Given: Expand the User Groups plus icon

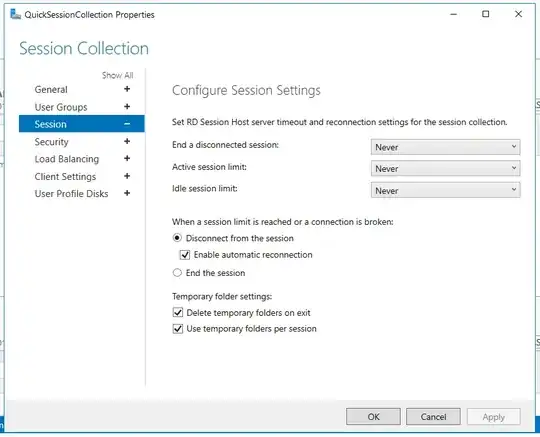Looking at the screenshot, I should click(x=127, y=107).
